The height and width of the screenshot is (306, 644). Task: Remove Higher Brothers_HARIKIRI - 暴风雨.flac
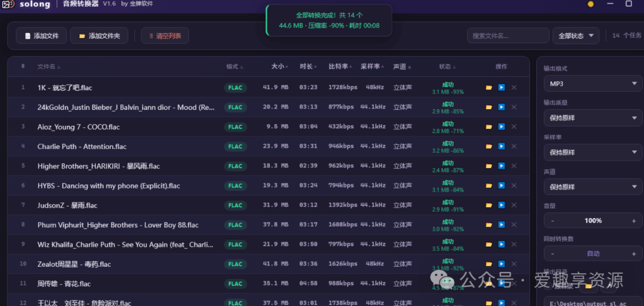tap(514, 166)
